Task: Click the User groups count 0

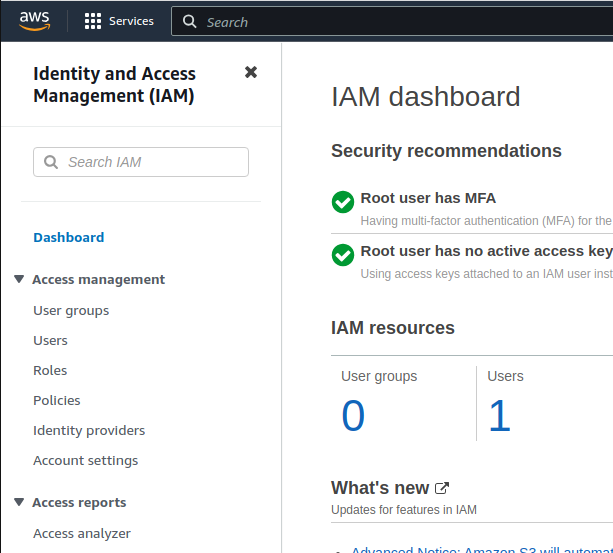Action: click(353, 416)
